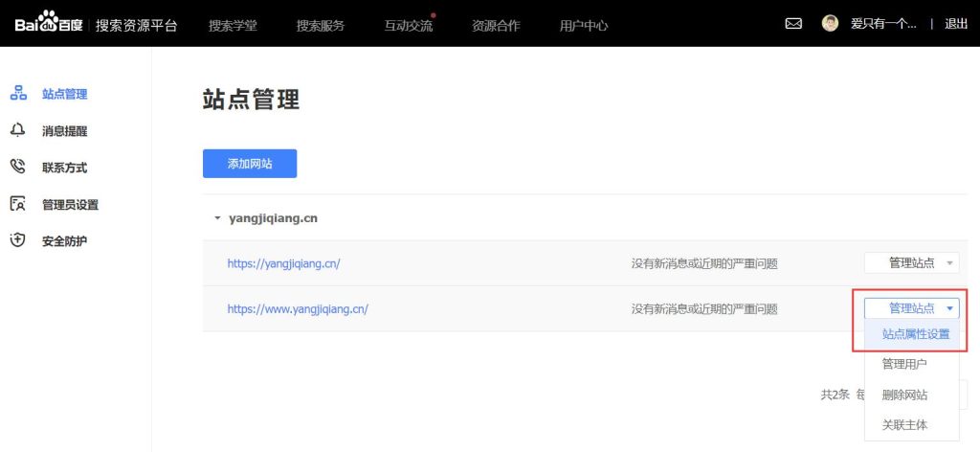This screenshot has height=452, width=980.
Task: Click the 共2条 pagination count
Action: coord(835,395)
